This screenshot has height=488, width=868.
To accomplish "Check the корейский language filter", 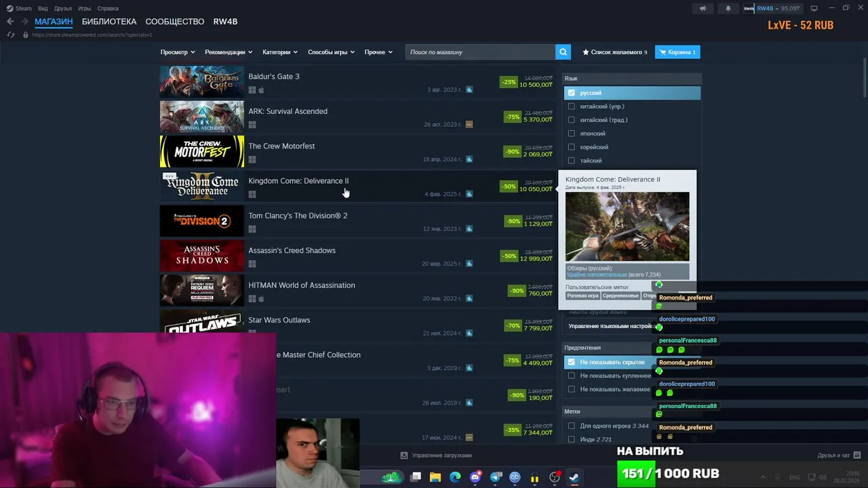I will [571, 147].
